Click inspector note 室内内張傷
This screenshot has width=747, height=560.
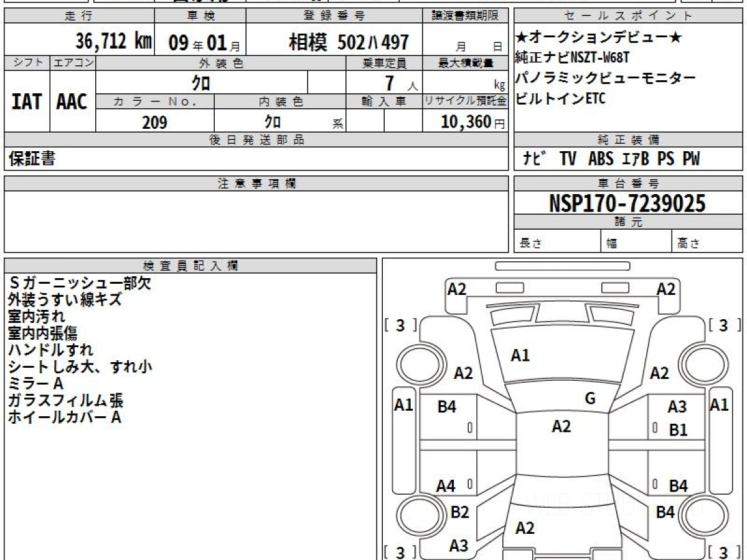pos(43,334)
